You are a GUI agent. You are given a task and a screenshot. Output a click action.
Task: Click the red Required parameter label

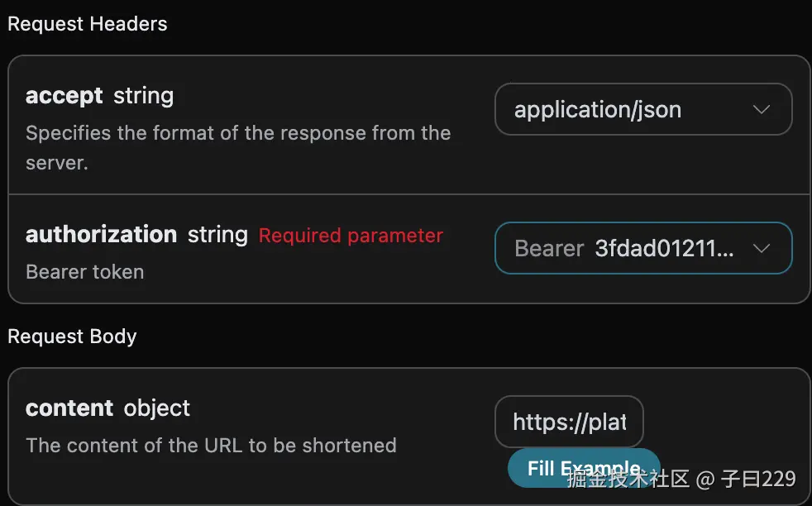[351, 236]
